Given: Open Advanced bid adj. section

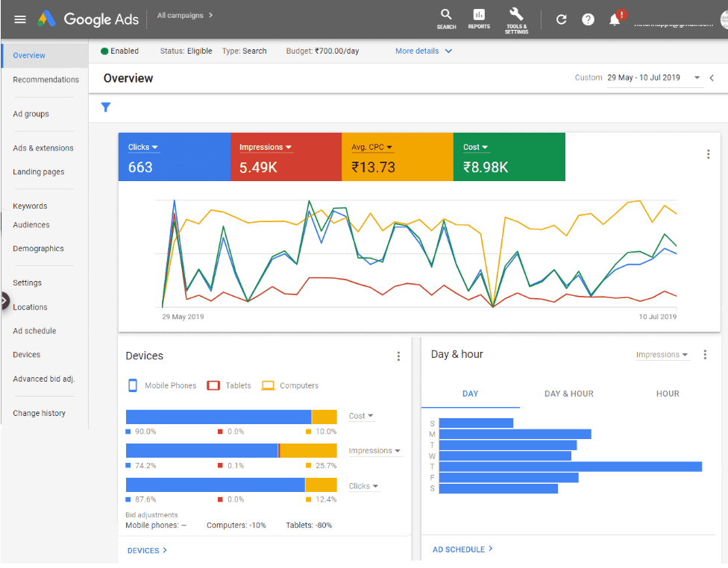Looking at the screenshot, I should [x=44, y=379].
